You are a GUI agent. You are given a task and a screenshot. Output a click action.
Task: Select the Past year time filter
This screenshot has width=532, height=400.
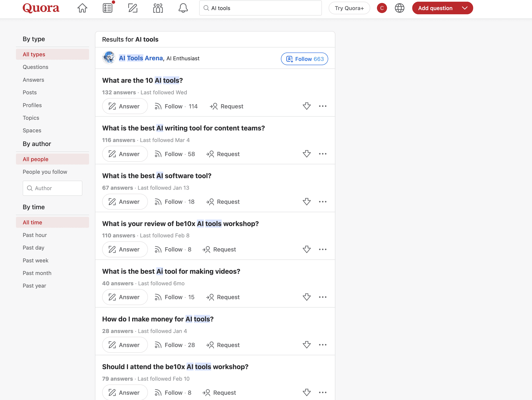coord(34,286)
